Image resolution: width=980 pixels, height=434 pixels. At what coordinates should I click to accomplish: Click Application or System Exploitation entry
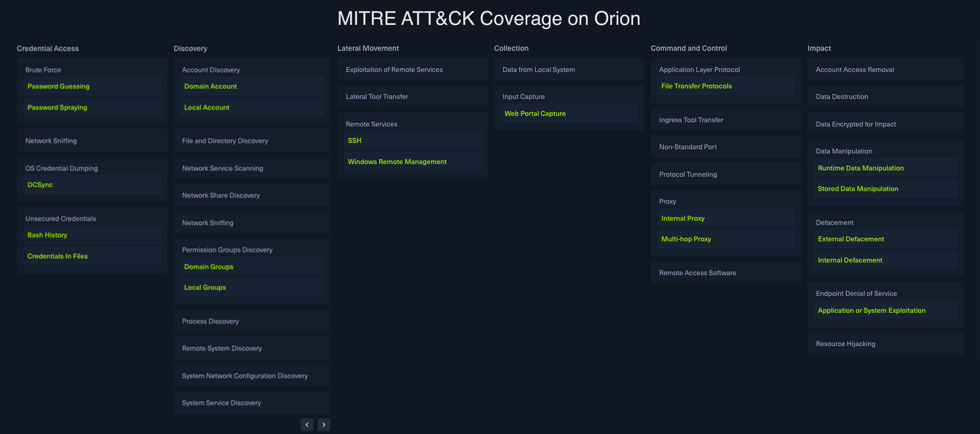click(x=871, y=311)
